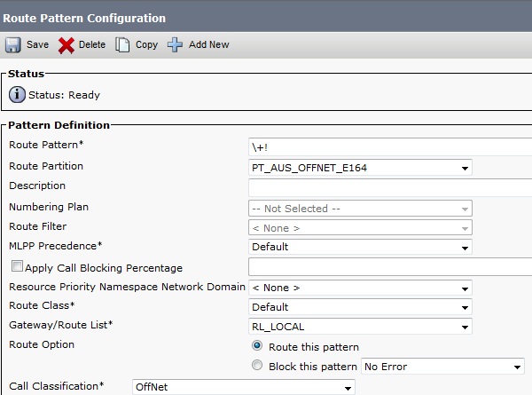Click into the Route Pattern text field
Image resolution: width=532 pixels, height=395 pixels.
tap(390, 146)
